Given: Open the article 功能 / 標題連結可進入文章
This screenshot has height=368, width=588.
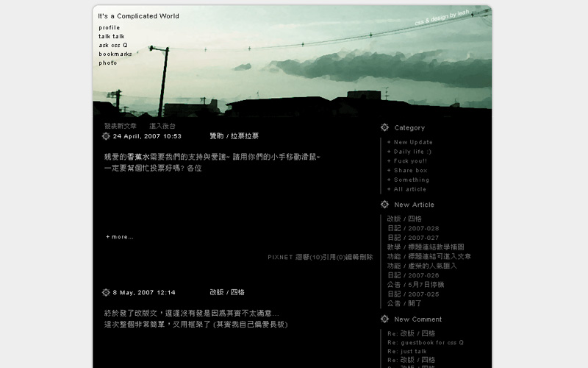Looking at the screenshot, I should click(x=429, y=256).
